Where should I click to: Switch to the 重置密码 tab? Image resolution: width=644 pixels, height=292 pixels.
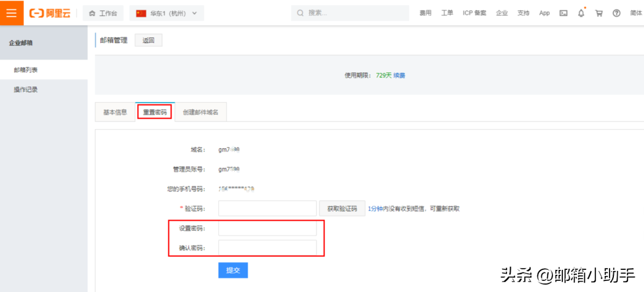tap(155, 112)
